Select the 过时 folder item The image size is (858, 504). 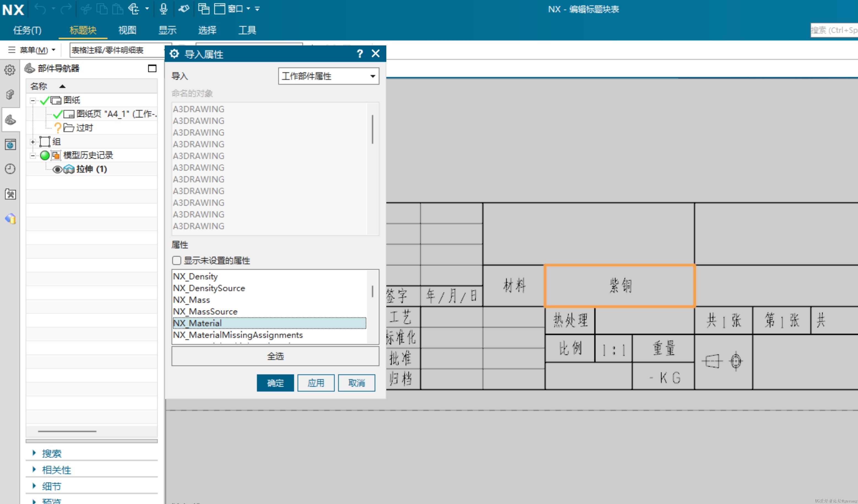click(78, 128)
